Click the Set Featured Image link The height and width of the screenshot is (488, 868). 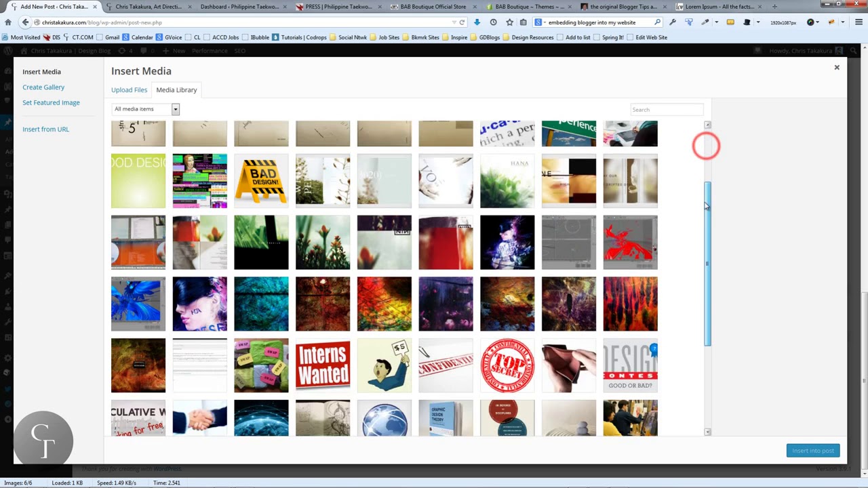tap(51, 102)
